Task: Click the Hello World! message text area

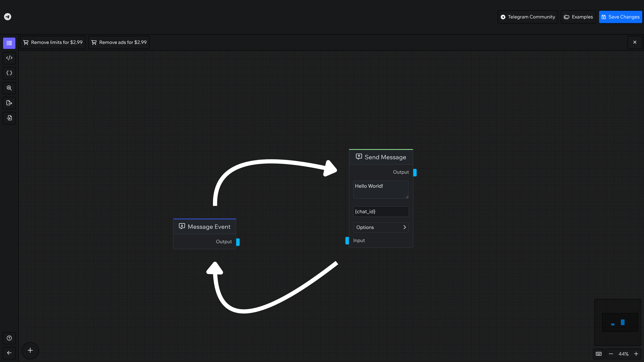Action: click(381, 190)
